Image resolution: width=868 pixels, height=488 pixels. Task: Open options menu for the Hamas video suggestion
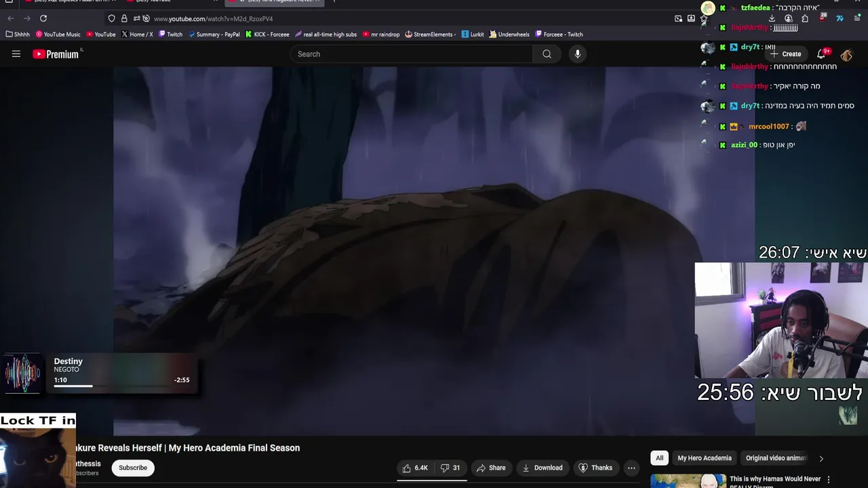pos(828,479)
